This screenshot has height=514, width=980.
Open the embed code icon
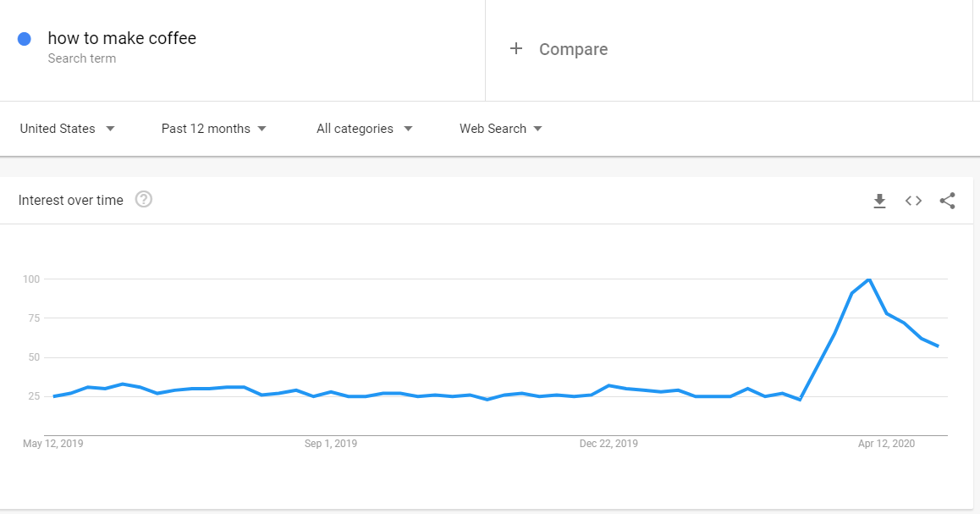coord(913,201)
